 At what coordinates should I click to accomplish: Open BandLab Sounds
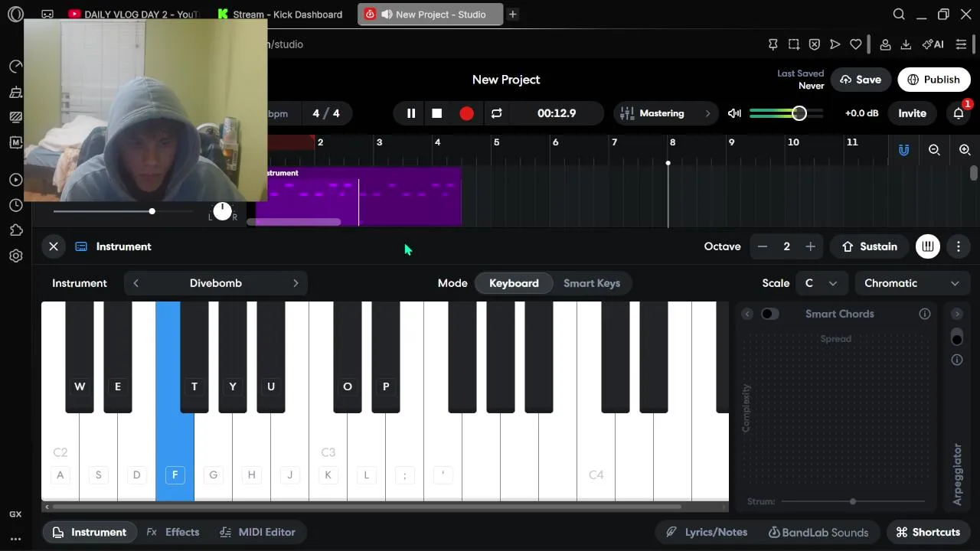[818, 532]
